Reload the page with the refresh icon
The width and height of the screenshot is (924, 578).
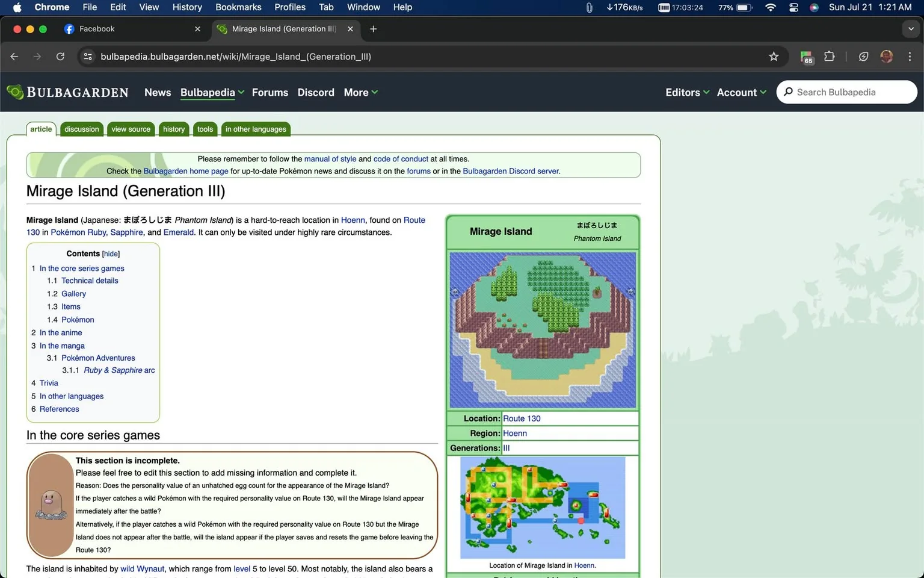point(60,57)
